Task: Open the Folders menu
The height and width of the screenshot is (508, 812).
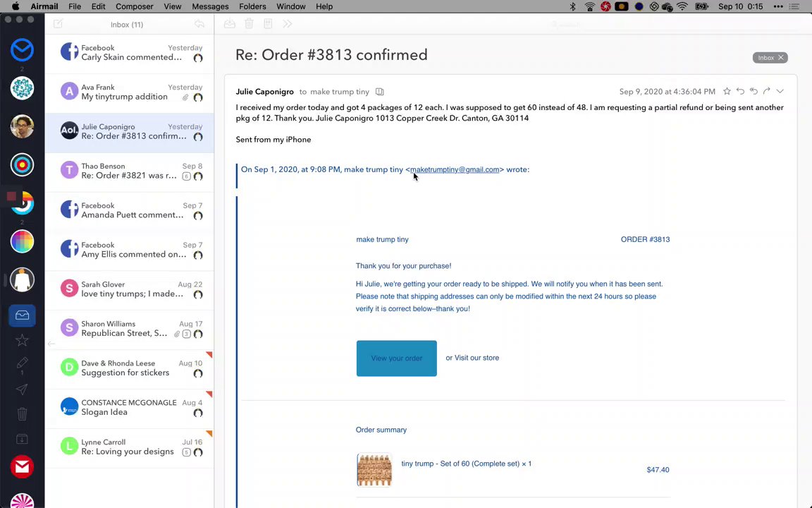Action: coord(253,6)
